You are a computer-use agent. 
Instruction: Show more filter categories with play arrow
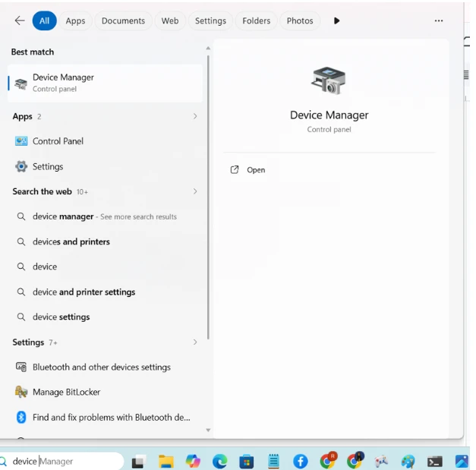[x=336, y=21]
